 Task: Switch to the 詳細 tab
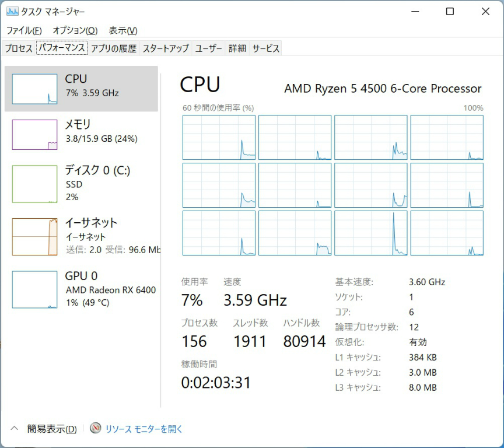pyautogui.click(x=237, y=48)
